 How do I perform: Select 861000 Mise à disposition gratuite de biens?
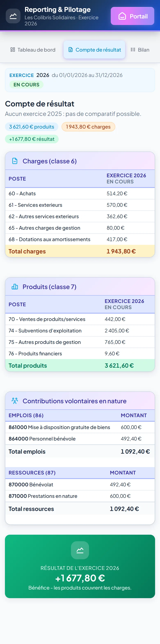pyautogui.click(x=80, y=427)
